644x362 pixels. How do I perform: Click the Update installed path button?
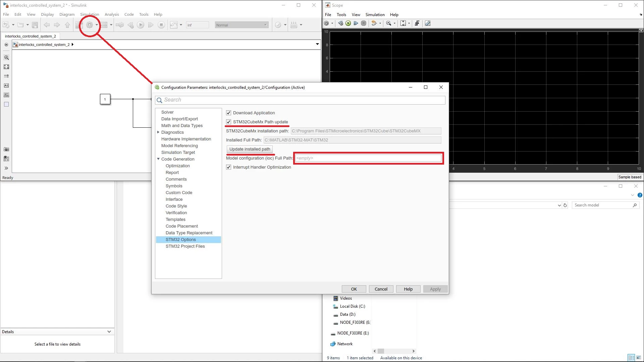tap(250, 149)
